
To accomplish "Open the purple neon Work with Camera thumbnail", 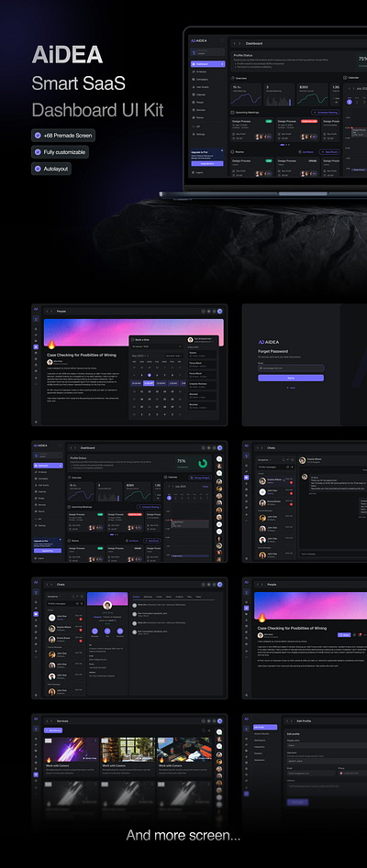I will pyautogui.click(x=72, y=750).
